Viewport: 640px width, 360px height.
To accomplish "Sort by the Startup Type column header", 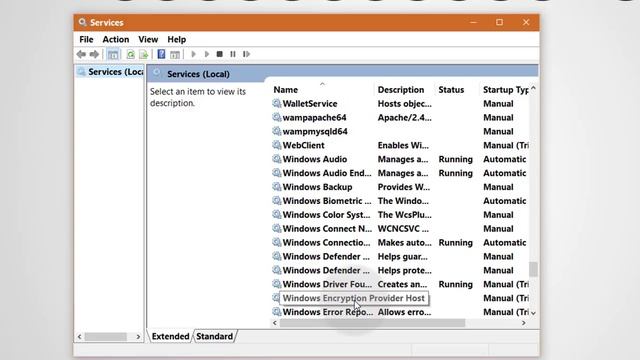I will [x=505, y=89].
